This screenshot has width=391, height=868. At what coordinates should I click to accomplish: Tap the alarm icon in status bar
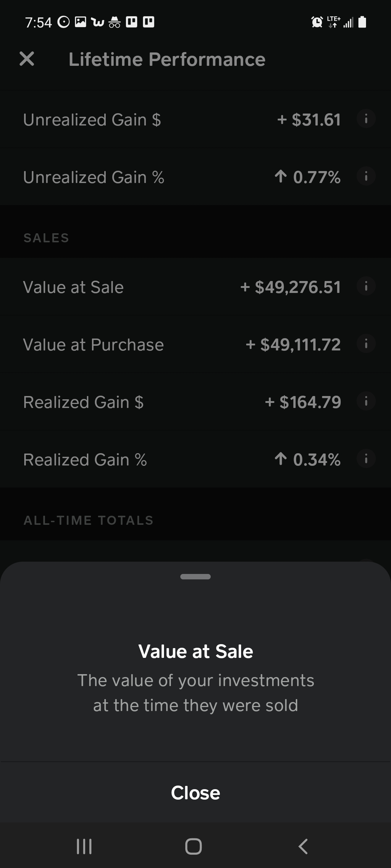(x=317, y=22)
